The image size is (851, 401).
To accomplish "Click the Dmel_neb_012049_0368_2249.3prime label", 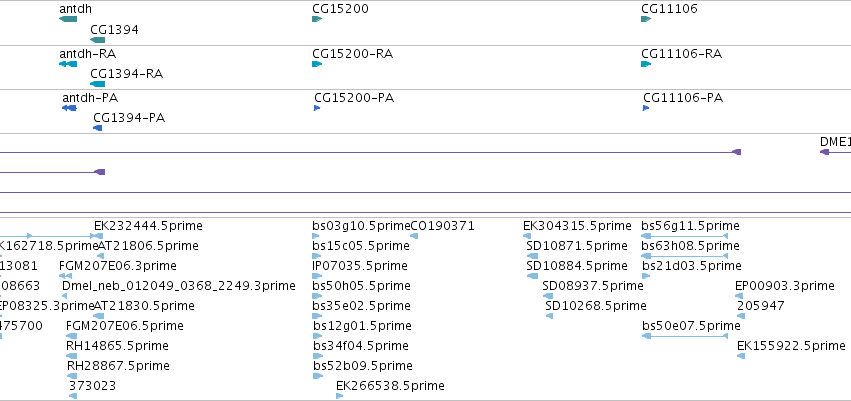I will coord(179,285).
